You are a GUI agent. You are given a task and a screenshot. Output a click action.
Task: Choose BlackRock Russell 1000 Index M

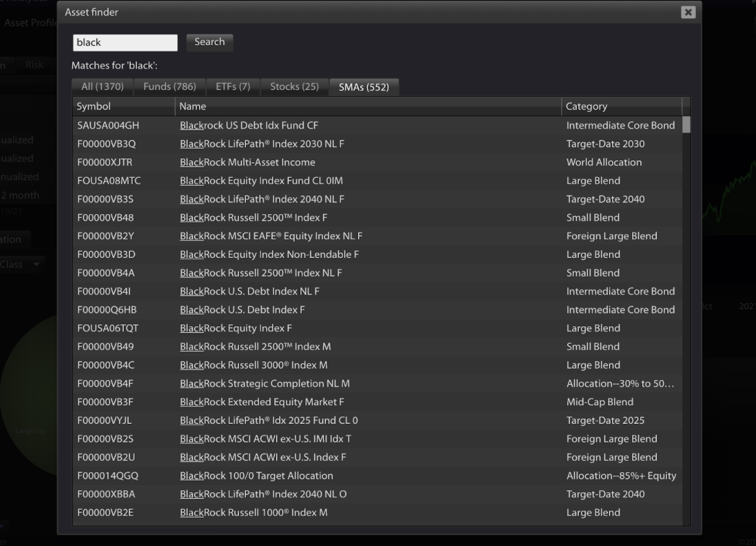[x=253, y=513]
